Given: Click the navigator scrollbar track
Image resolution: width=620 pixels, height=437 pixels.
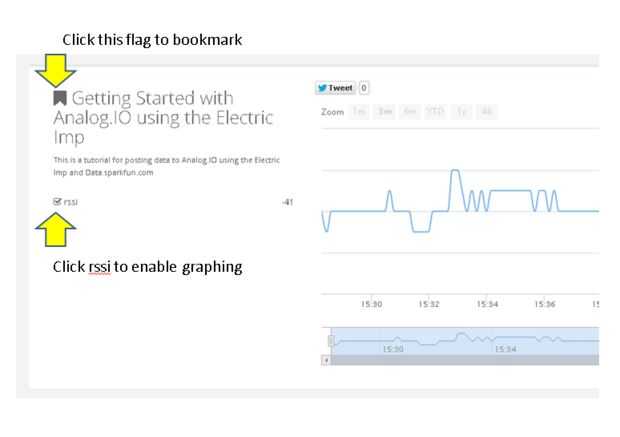Looking at the screenshot, I should [460, 359].
